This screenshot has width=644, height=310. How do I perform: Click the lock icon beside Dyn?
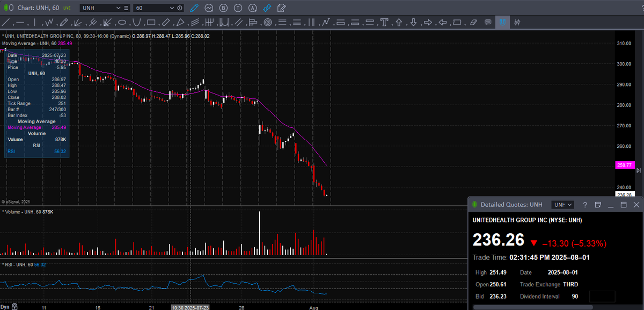coord(14,306)
